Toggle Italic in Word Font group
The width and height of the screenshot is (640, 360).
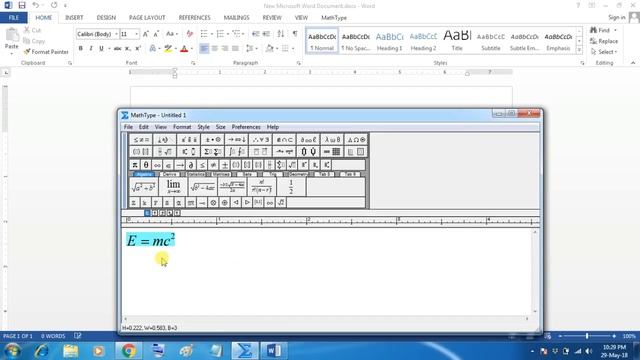point(91,49)
